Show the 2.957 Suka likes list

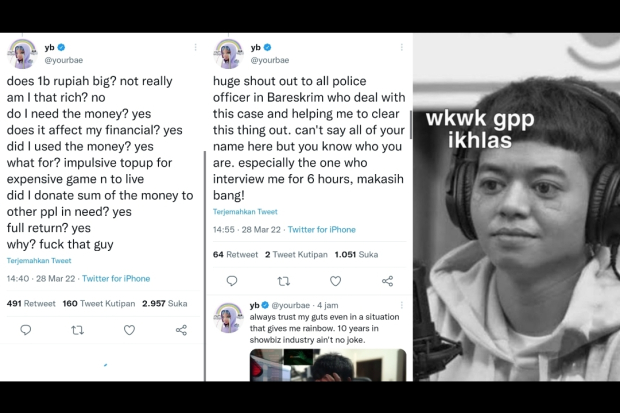pyautogui.click(x=164, y=302)
